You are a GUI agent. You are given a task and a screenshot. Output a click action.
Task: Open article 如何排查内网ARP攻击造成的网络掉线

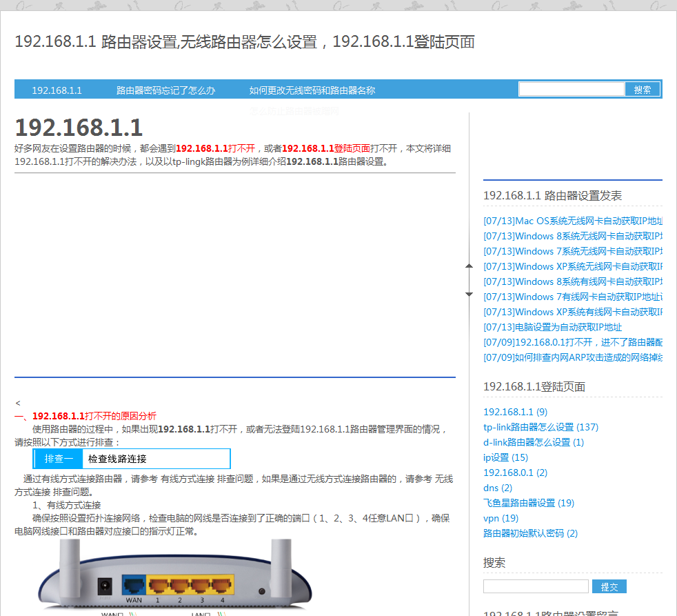(572, 357)
